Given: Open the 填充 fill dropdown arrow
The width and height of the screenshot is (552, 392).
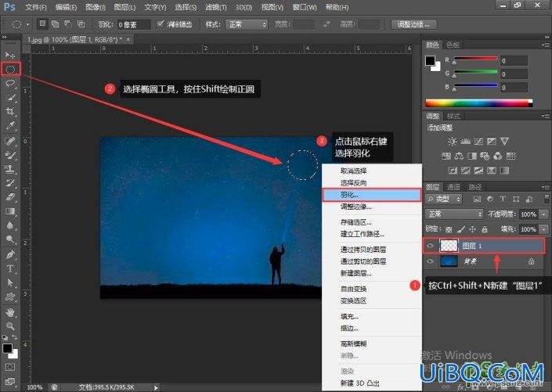Looking at the screenshot, I should [x=545, y=229].
